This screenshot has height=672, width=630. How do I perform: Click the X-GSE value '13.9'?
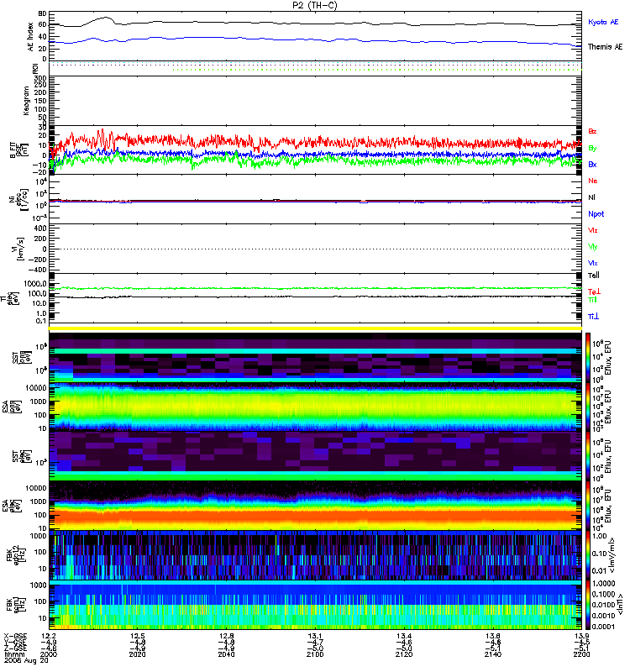582,636
